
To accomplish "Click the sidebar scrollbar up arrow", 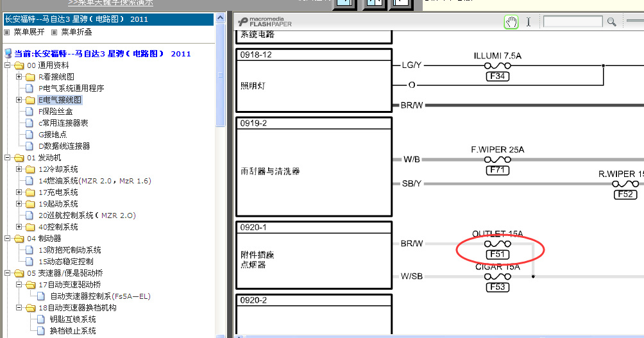I will [220, 18].
